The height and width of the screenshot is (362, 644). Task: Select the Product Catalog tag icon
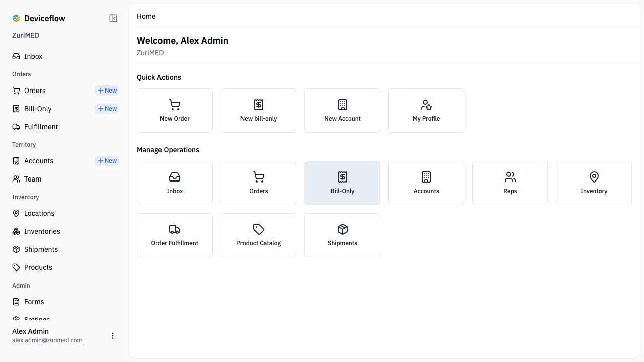click(x=258, y=229)
